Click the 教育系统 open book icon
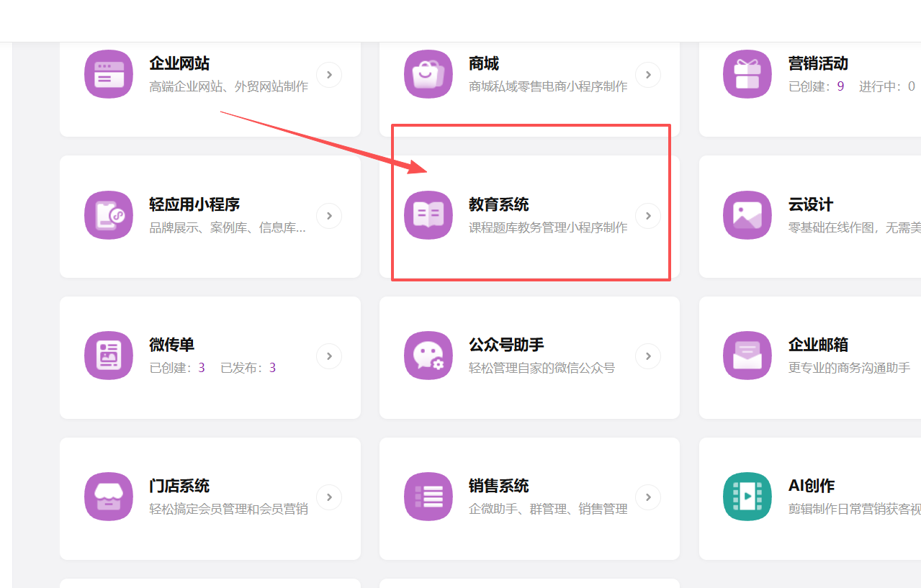This screenshot has height=588, width=921. coord(428,215)
